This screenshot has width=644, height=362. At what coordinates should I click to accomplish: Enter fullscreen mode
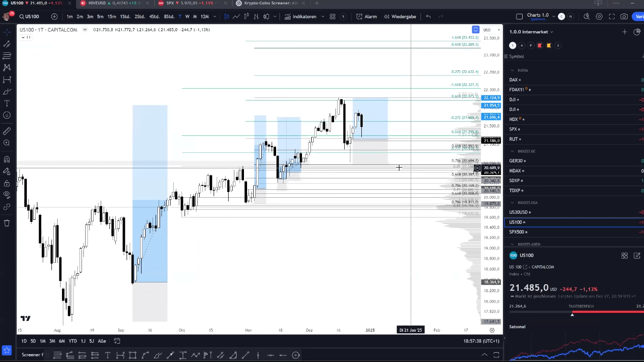click(x=611, y=17)
